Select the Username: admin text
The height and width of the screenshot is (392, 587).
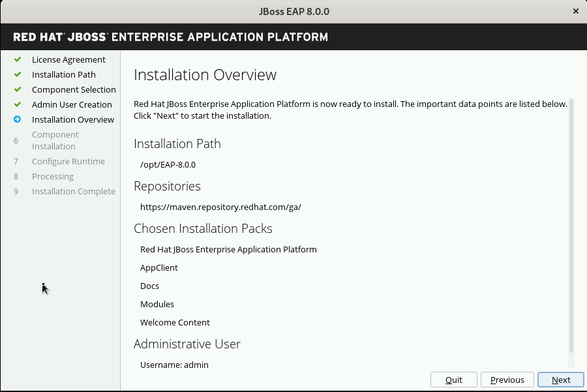pos(174,365)
